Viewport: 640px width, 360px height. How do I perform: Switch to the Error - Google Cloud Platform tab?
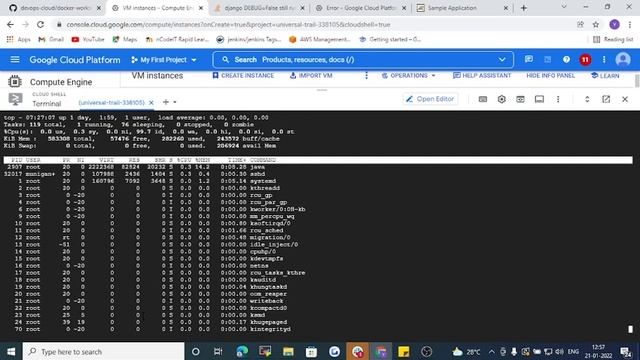tap(361, 8)
